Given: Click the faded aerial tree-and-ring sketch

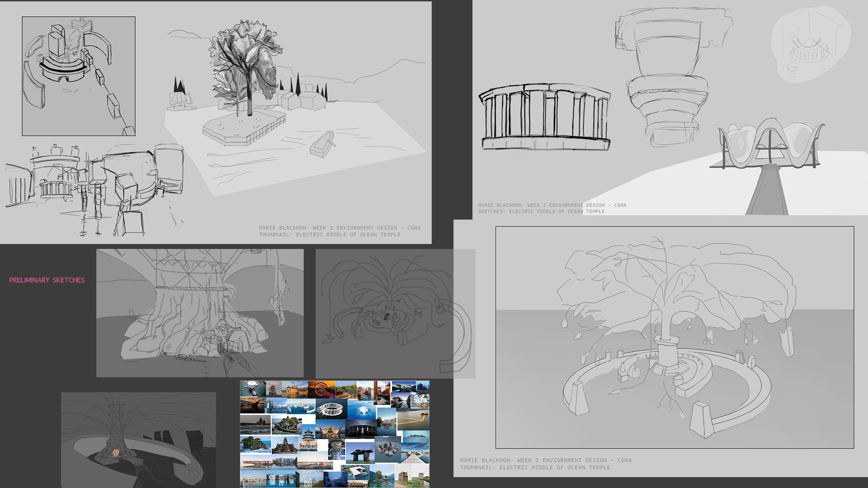Looking at the screenshot, I should (389, 313).
